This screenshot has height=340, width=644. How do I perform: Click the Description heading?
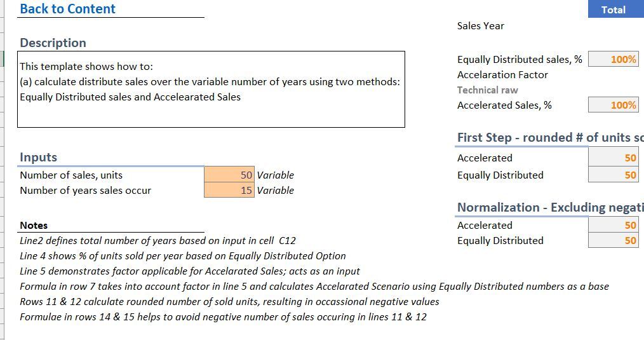(53, 43)
